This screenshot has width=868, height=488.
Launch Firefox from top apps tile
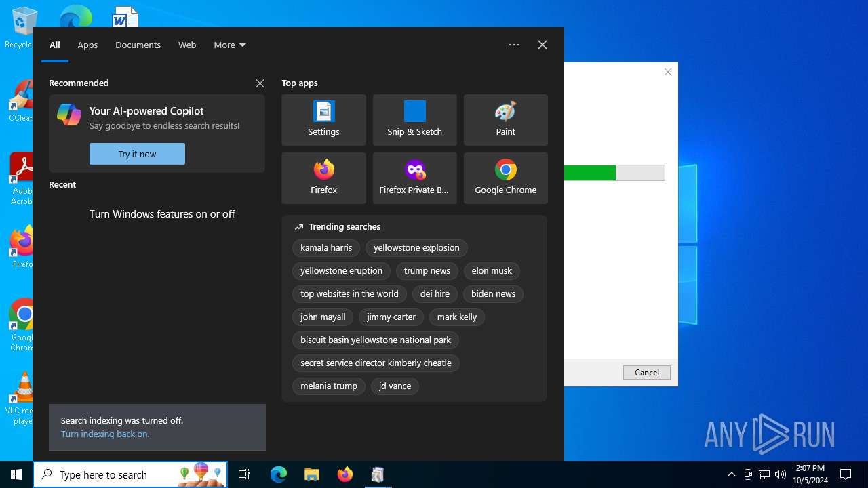pyautogui.click(x=323, y=178)
